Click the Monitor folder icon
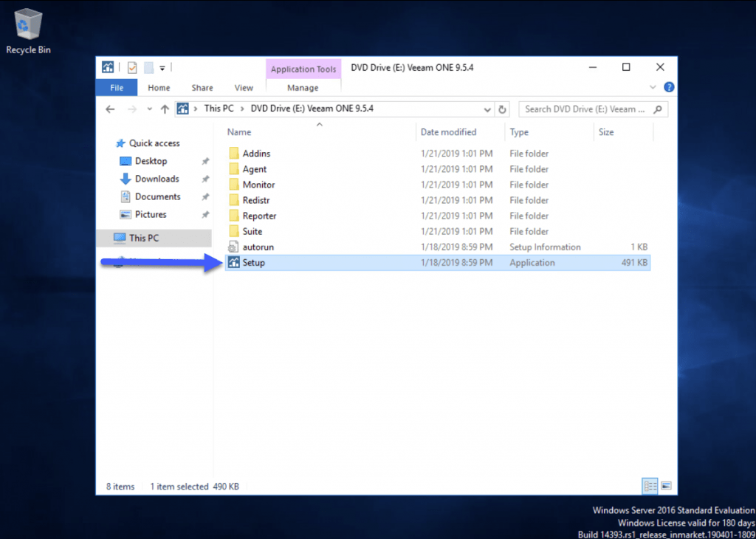 234,185
